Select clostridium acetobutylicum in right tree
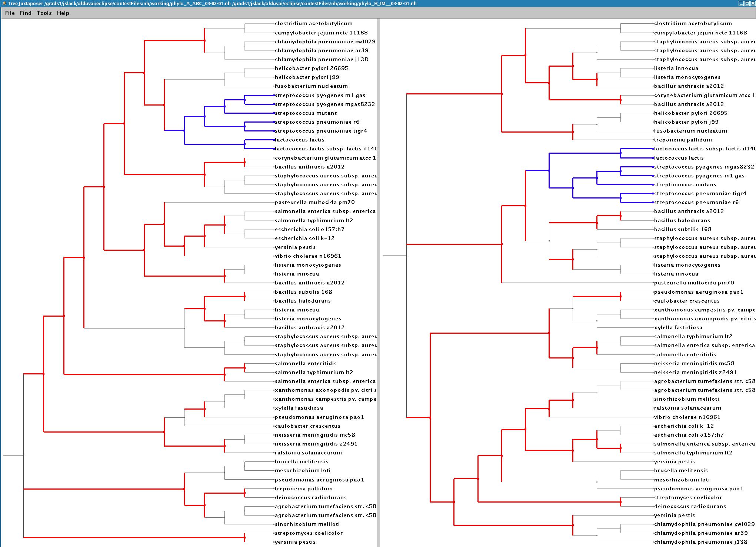Screen dimensions: 756x547 click(693, 23)
